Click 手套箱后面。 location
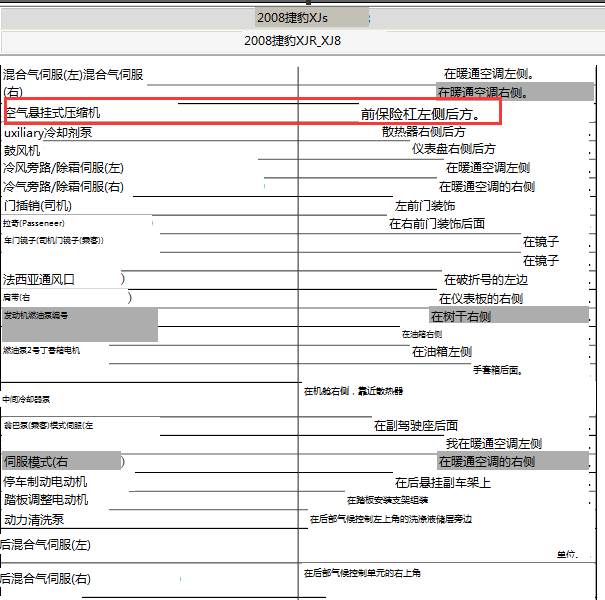Image resolution: width=605 pixels, height=600 pixels. coord(497,370)
